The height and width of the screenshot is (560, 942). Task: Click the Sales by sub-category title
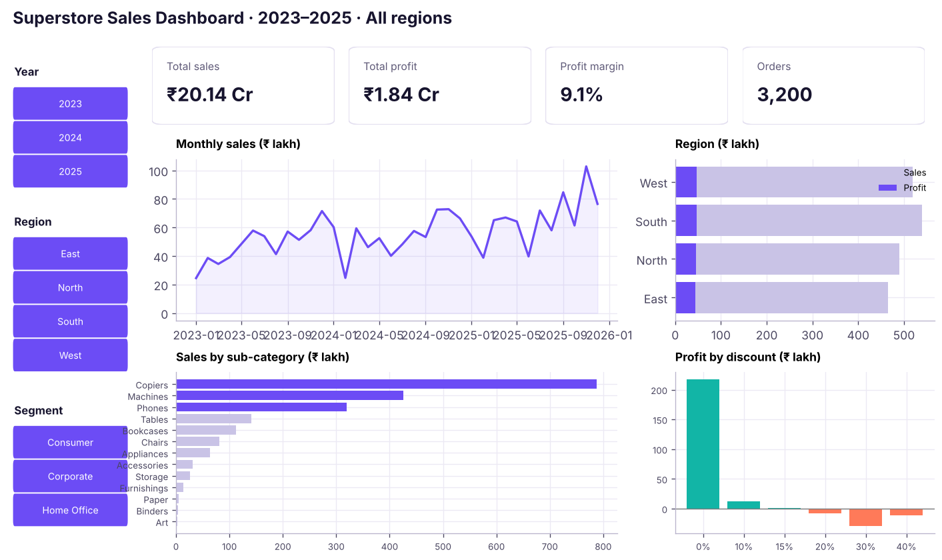pyautogui.click(x=263, y=357)
